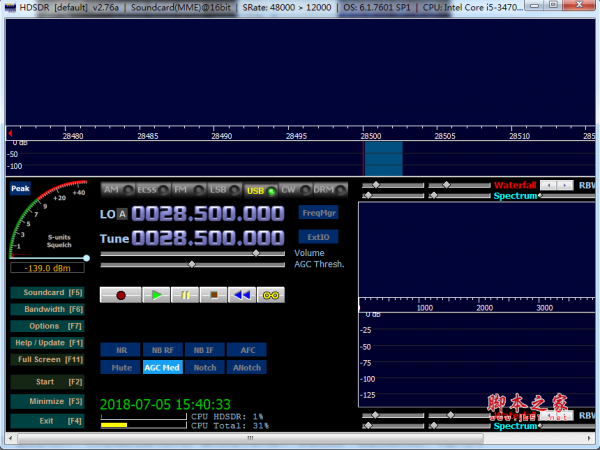Select LSB demodulation mode

pyautogui.click(x=224, y=190)
